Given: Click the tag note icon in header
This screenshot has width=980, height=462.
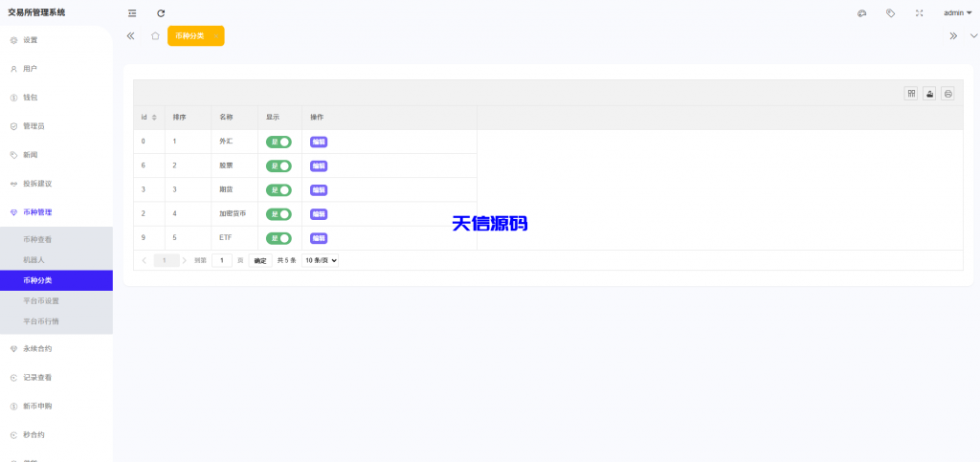Looking at the screenshot, I should 891,13.
